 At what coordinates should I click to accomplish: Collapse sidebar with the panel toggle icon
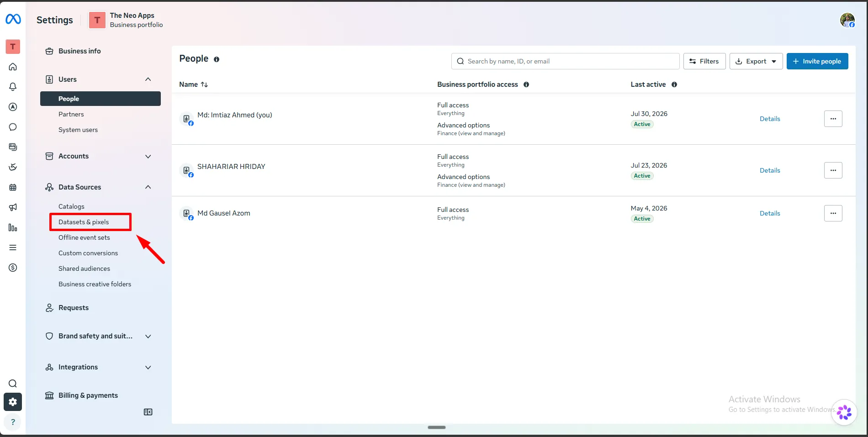pyautogui.click(x=148, y=412)
